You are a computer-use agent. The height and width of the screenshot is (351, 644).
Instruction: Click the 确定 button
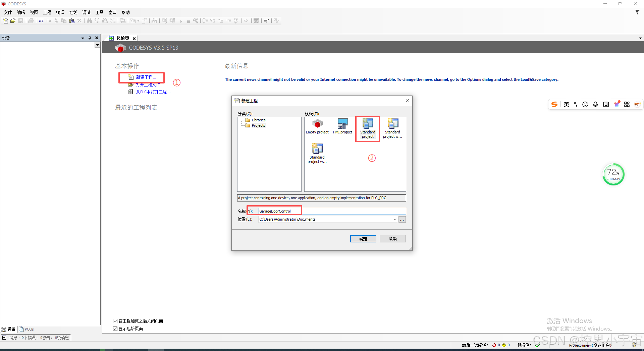[363, 239]
